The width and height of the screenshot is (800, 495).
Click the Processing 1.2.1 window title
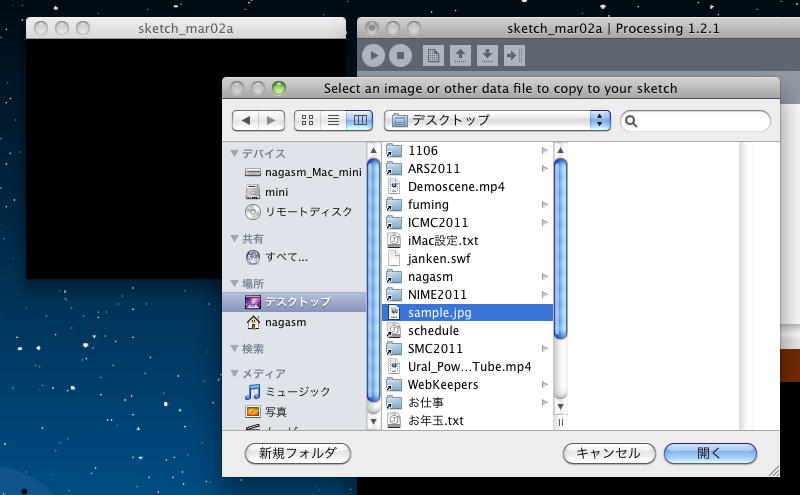(613, 28)
